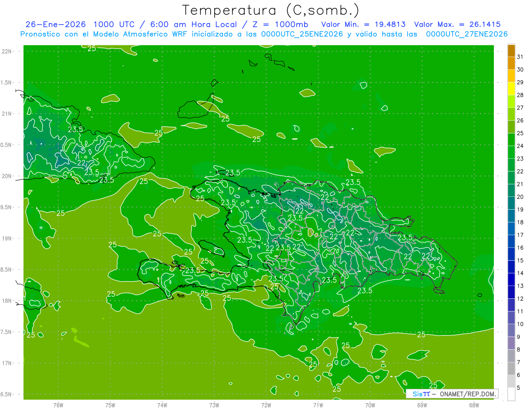
Task: Click the gray band between 6 and 7
Action: point(511,369)
